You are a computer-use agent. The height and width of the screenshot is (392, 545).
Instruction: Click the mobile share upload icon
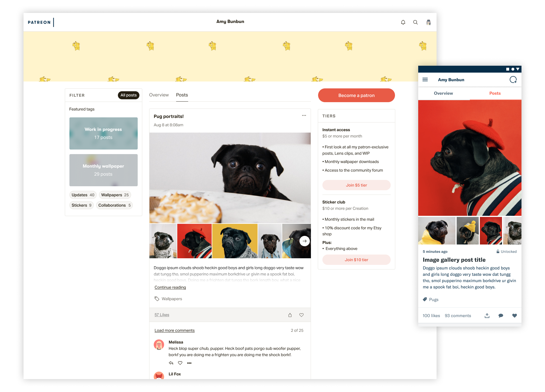[487, 316]
